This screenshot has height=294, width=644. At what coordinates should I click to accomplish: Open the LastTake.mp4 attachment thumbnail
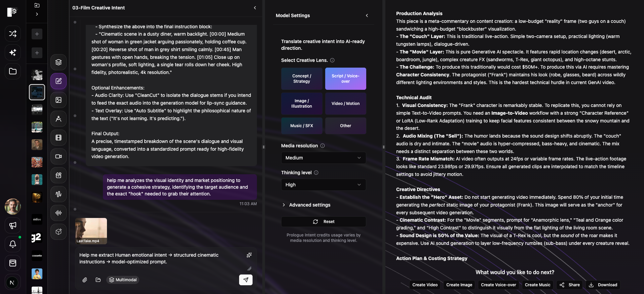pyautogui.click(x=91, y=230)
